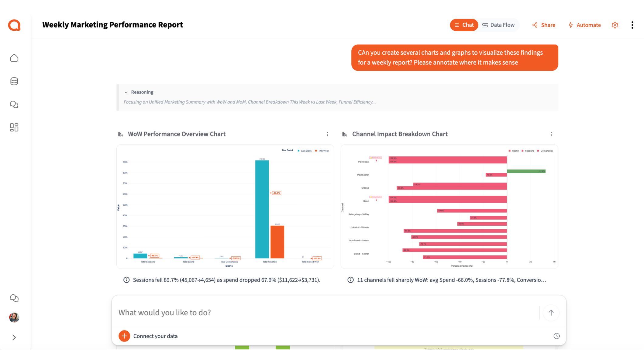Toggle the Last Week legend entry
This screenshot has width=644, height=363.
tap(305, 150)
